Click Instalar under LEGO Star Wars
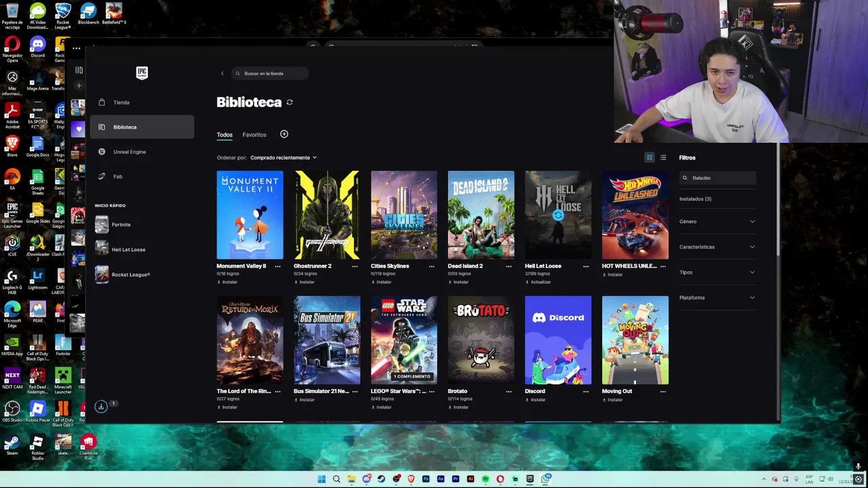Viewport: 868px width, 488px height. pyautogui.click(x=380, y=407)
